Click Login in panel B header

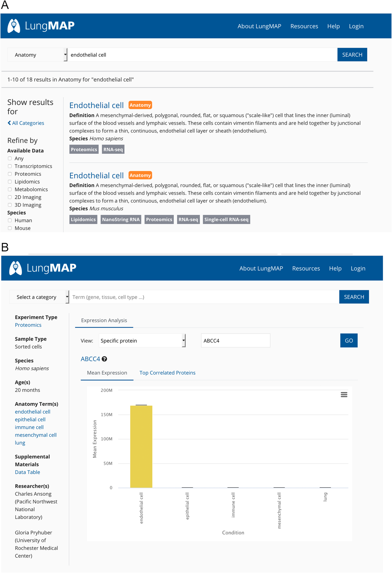[x=358, y=268]
